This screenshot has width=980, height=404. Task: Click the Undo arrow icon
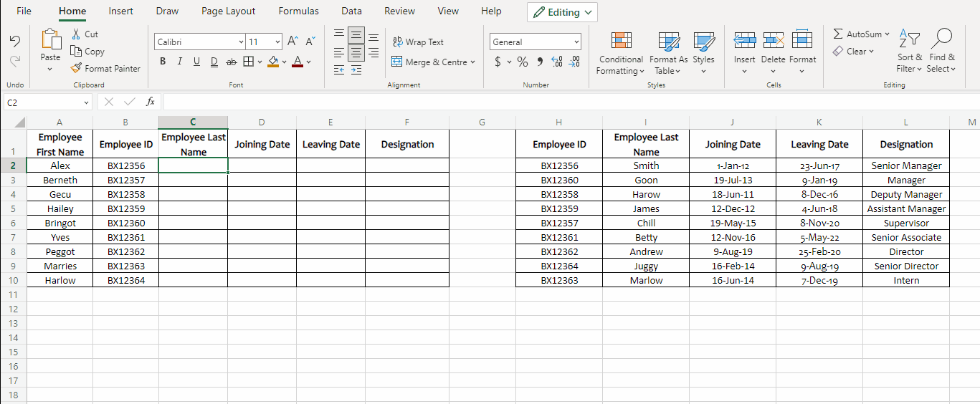coord(15,42)
